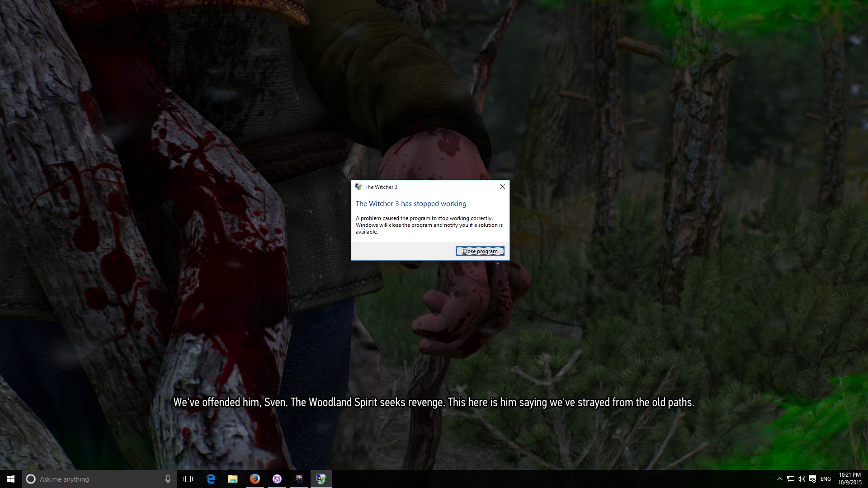This screenshot has height=488, width=868.
Task: Click the Close program button
Action: pos(480,251)
